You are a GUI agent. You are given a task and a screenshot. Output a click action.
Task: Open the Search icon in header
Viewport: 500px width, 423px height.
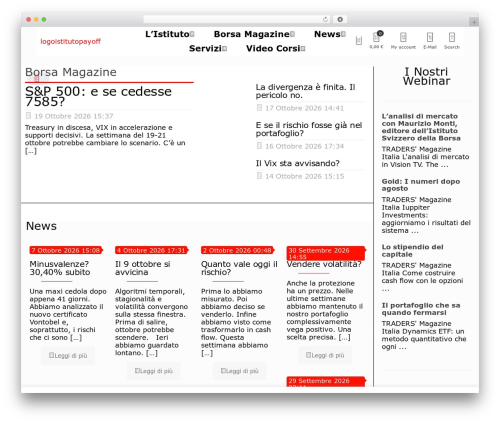tap(452, 41)
